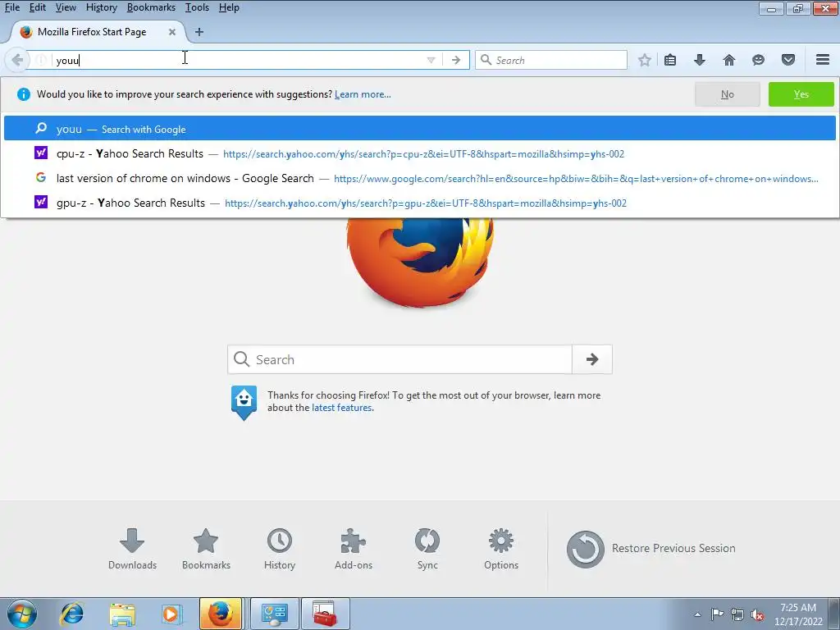Click the search magnifier in search box
This screenshot has height=630, width=840.
click(x=486, y=60)
